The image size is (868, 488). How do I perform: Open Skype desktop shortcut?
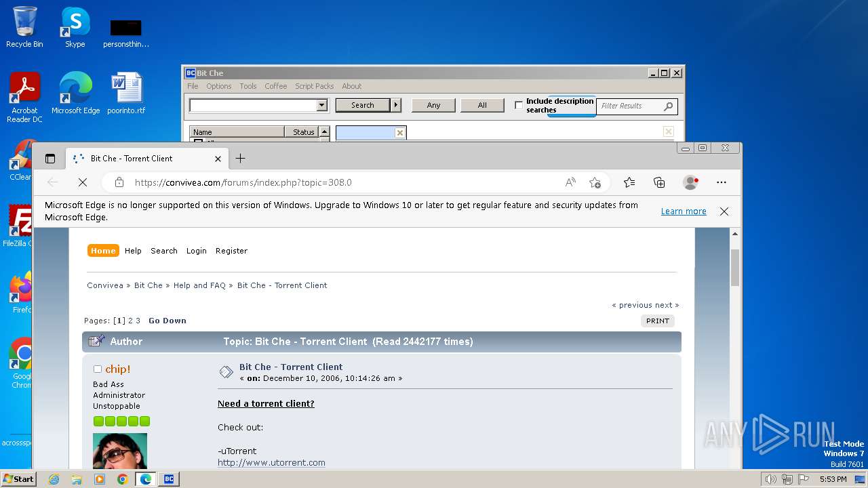point(75,28)
